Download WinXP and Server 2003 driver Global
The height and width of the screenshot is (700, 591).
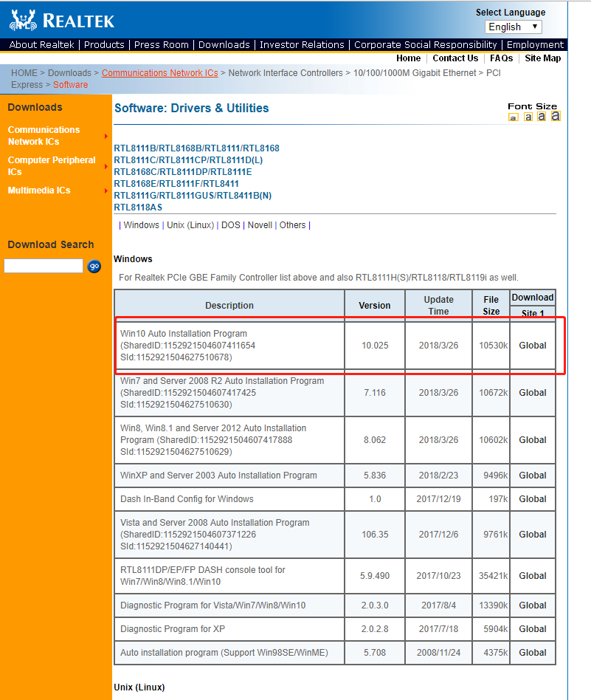point(532,476)
